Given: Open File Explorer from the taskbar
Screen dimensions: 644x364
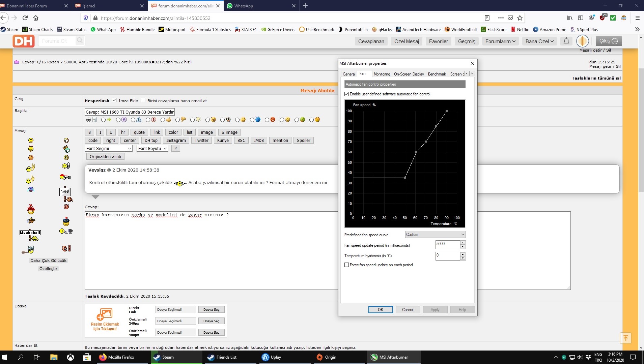Looking at the screenshot, I should (x=54, y=357).
